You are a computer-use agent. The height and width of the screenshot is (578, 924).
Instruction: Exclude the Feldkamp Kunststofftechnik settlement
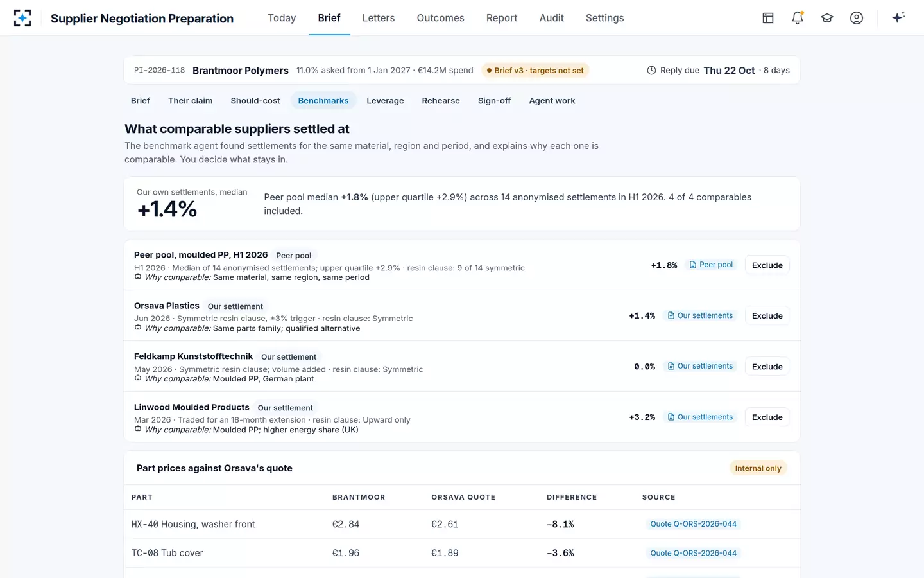[767, 367]
